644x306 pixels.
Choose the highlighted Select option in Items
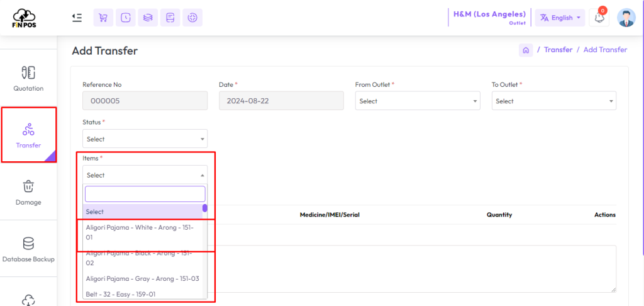point(143,212)
